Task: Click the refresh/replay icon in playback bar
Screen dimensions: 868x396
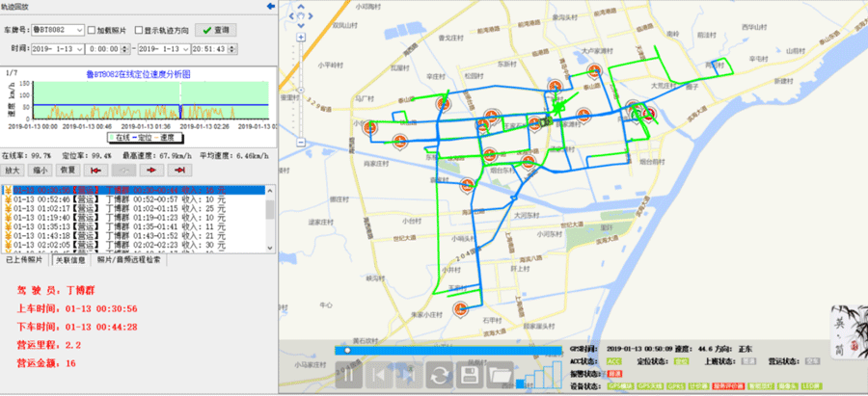Action: (440, 374)
